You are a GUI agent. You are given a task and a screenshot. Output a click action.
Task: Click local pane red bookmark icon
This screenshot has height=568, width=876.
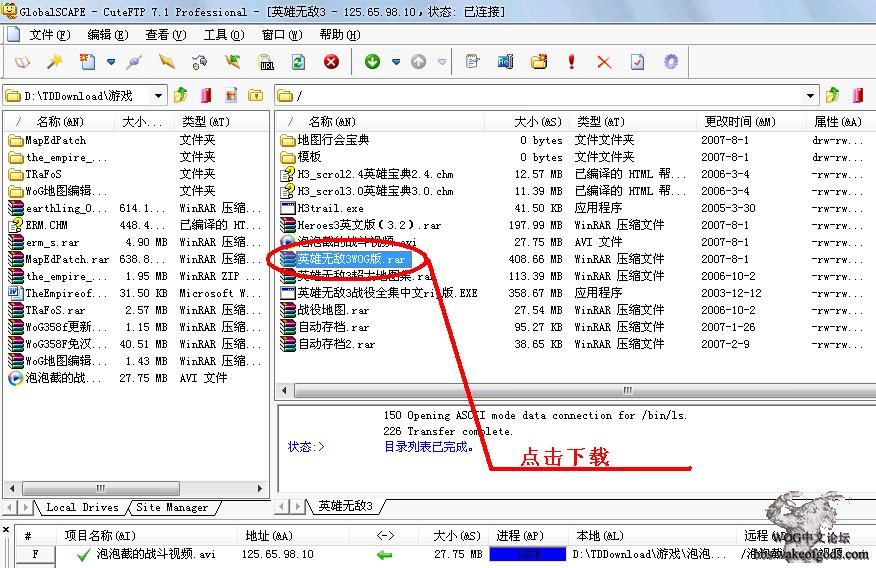[x=206, y=96]
